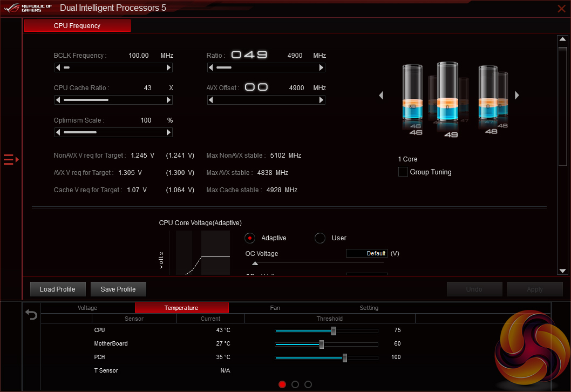Image resolution: width=571 pixels, height=392 pixels.
Task: Decrease CPU Ratio with left arrow
Action: (210, 67)
